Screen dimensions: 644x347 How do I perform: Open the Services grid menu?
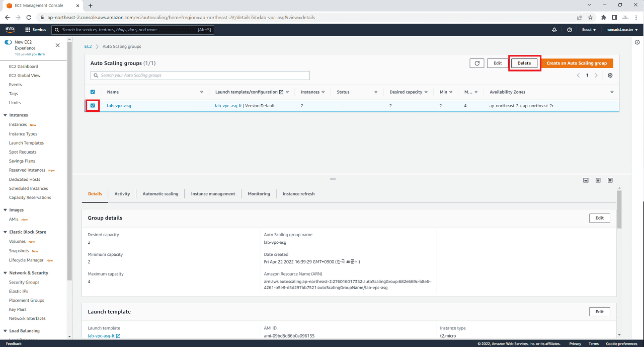coord(36,30)
